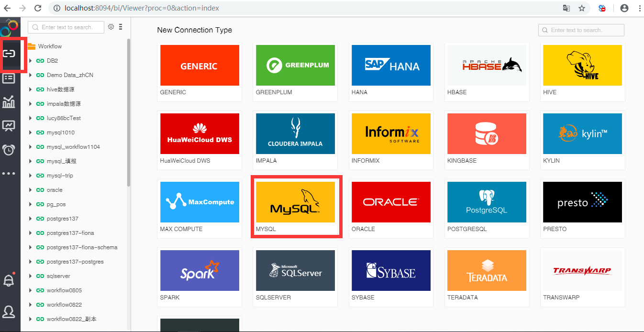Image resolution: width=644 pixels, height=332 pixels.
Task: Focus the connection type search box
Action: (x=581, y=30)
